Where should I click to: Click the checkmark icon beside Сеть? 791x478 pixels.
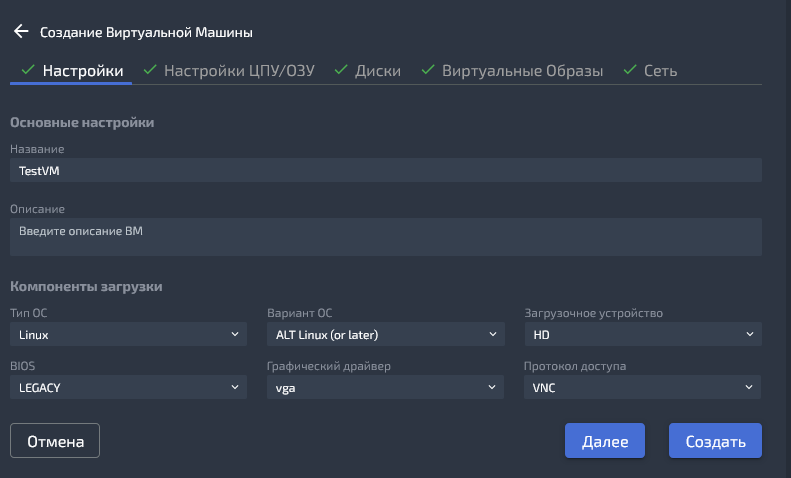(630, 71)
